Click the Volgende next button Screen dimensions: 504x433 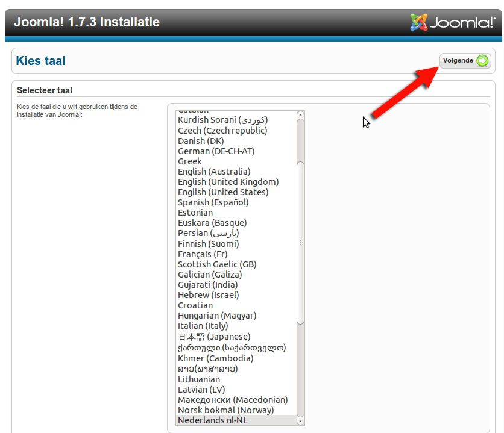(465, 61)
